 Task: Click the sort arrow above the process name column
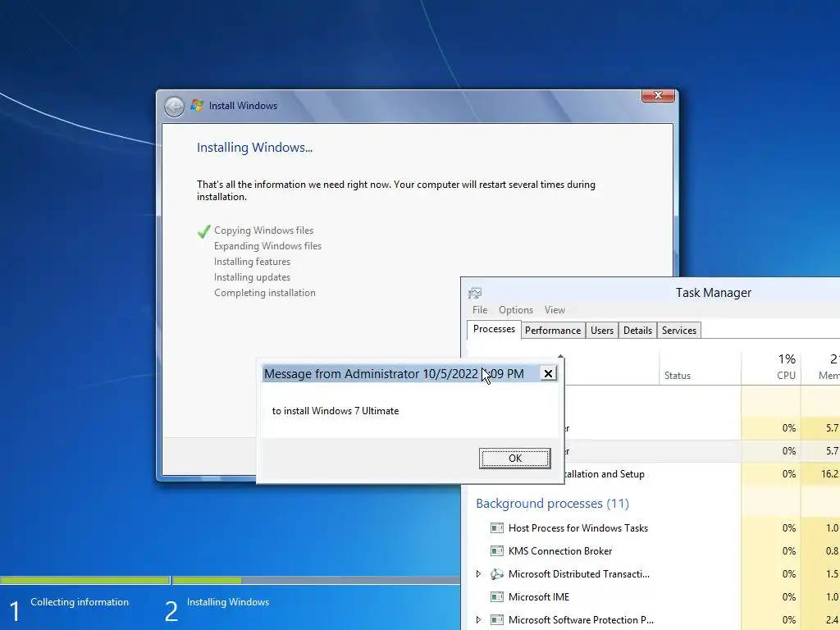(x=561, y=356)
